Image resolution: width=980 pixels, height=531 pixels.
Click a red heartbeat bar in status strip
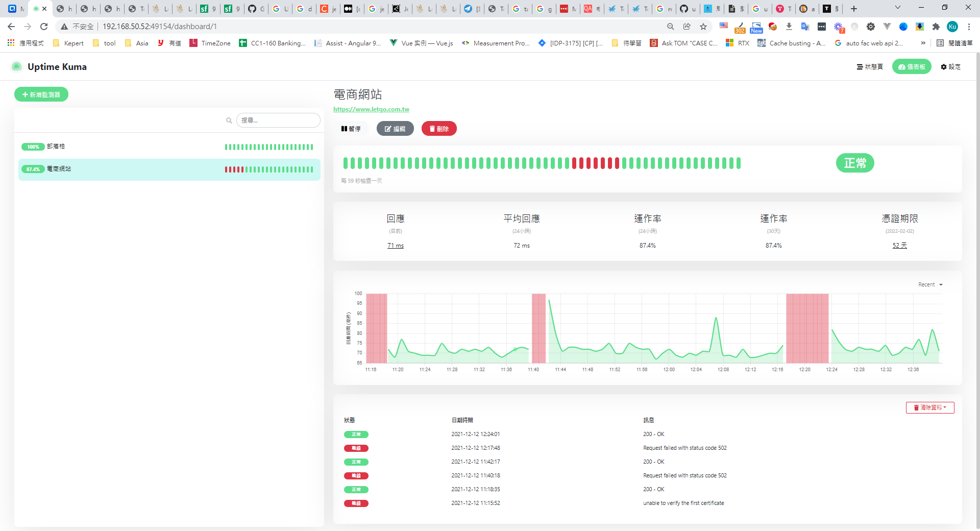tap(589, 163)
